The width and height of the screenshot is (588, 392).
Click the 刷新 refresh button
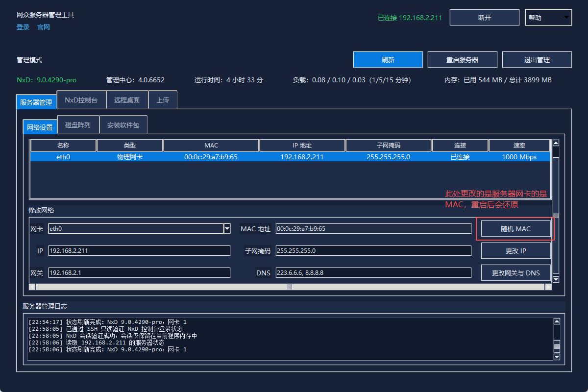(388, 60)
